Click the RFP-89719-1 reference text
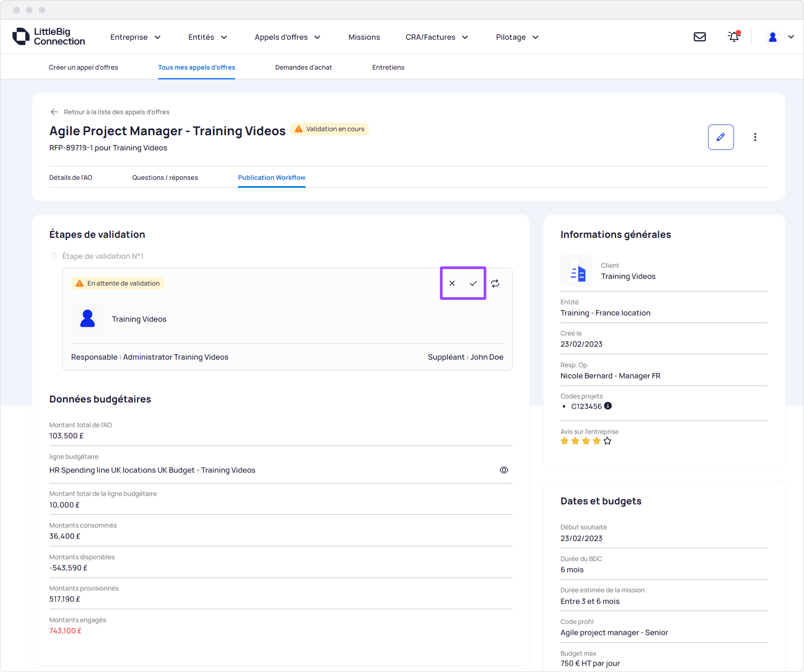 tap(71, 148)
